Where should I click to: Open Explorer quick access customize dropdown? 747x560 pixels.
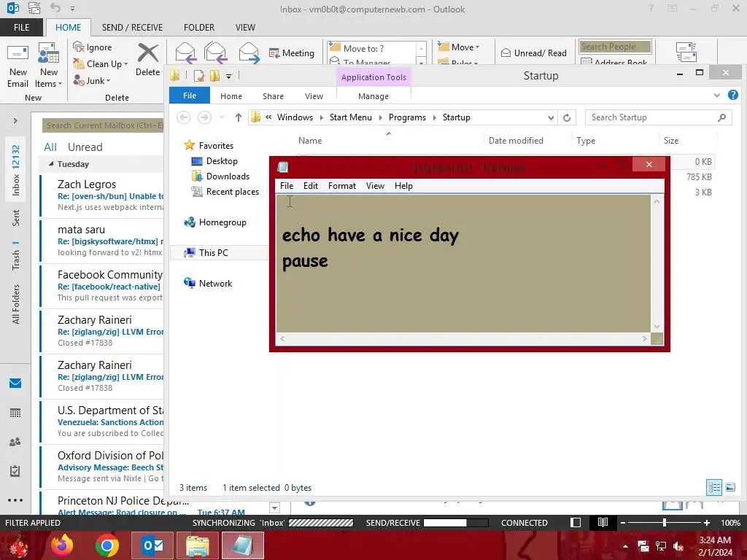tap(228, 76)
